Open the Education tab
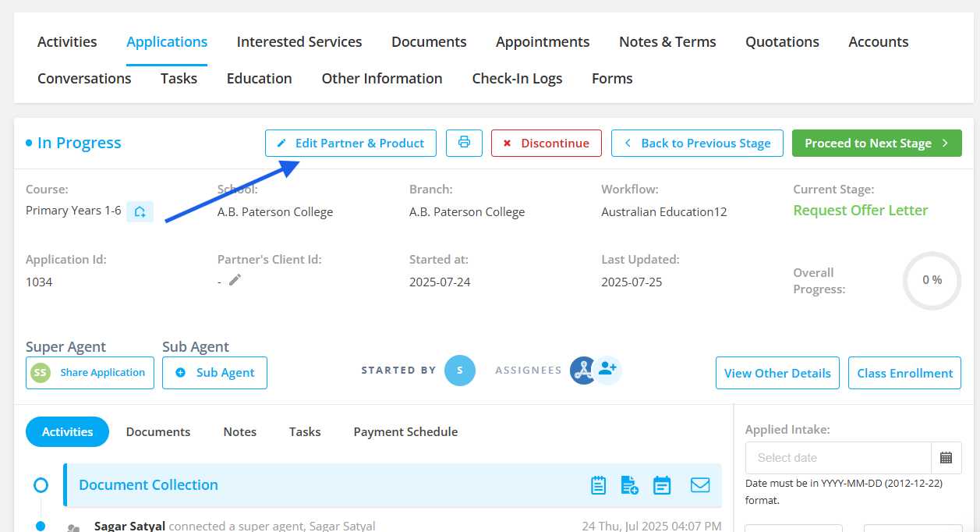The height and width of the screenshot is (532, 980). [x=259, y=79]
